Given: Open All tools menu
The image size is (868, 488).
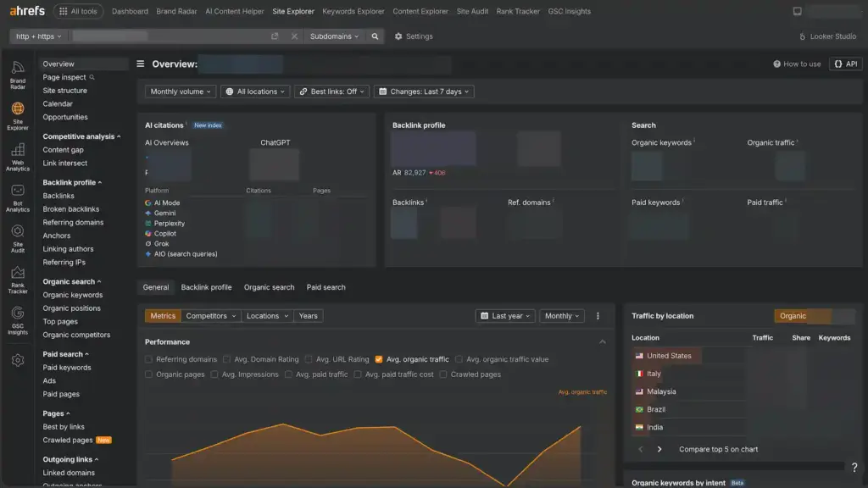Looking at the screenshot, I should [78, 11].
